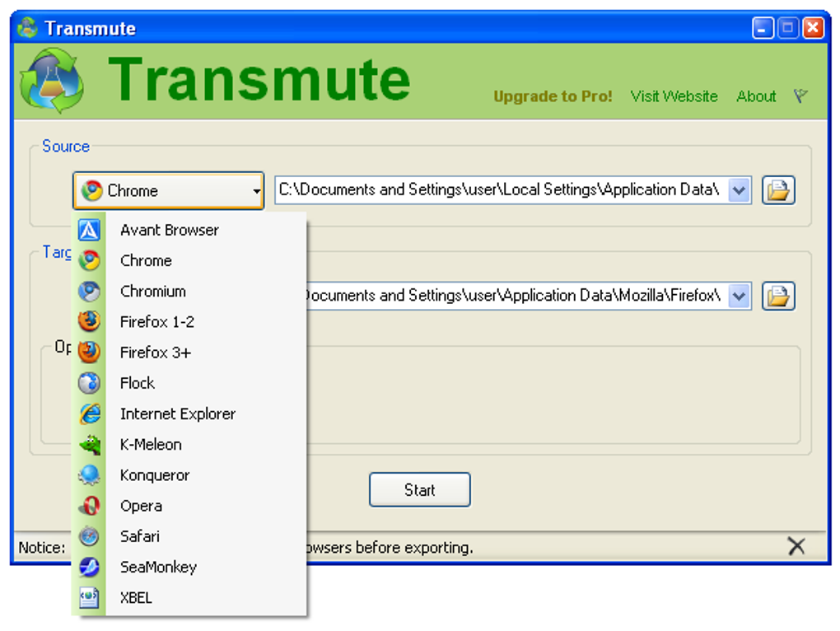
Task: Click the Konqueror icon
Action: coord(89,474)
